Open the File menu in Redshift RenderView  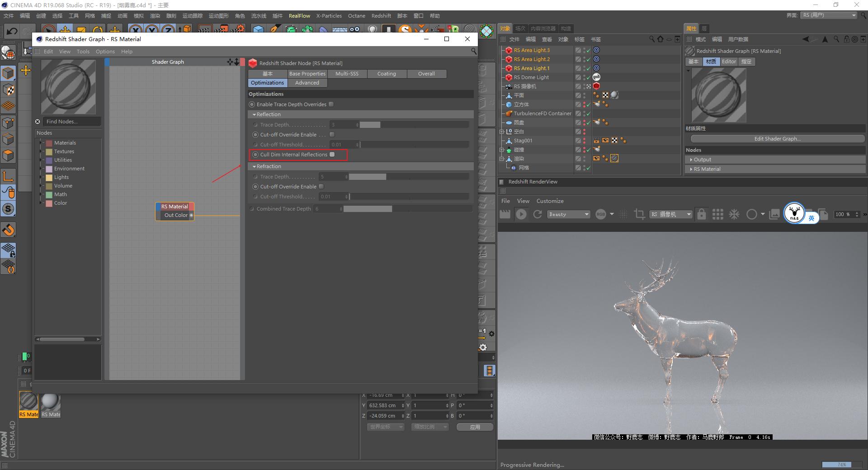click(505, 201)
